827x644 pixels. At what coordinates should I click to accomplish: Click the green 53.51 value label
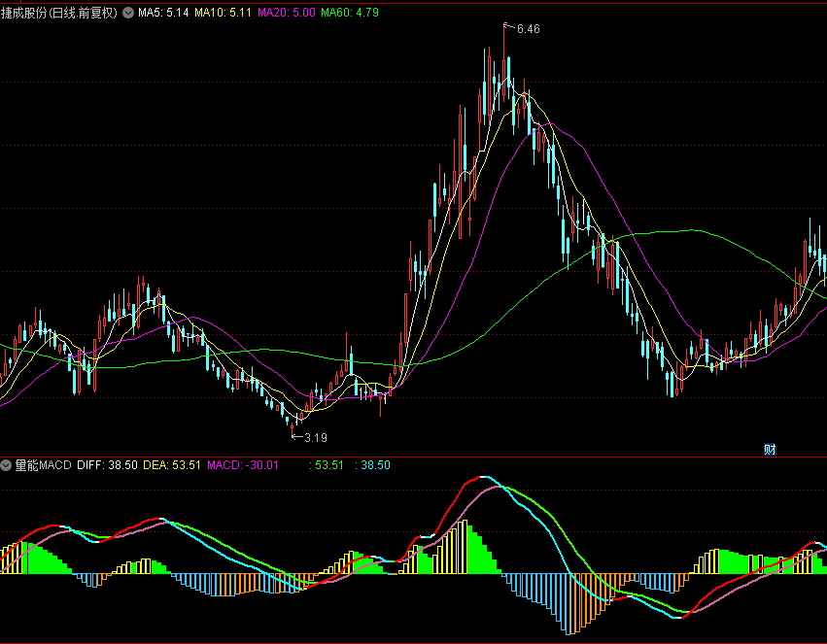[x=329, y=465]
